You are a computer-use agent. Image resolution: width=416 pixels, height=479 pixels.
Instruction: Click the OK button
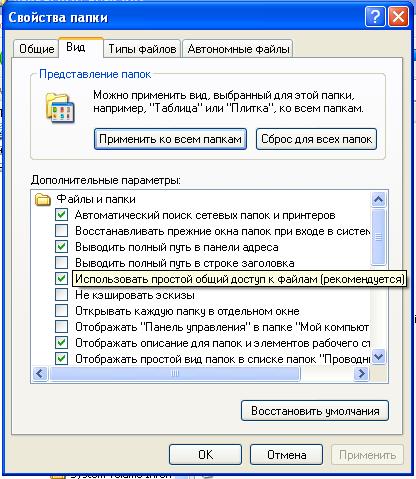click(205, 454)
